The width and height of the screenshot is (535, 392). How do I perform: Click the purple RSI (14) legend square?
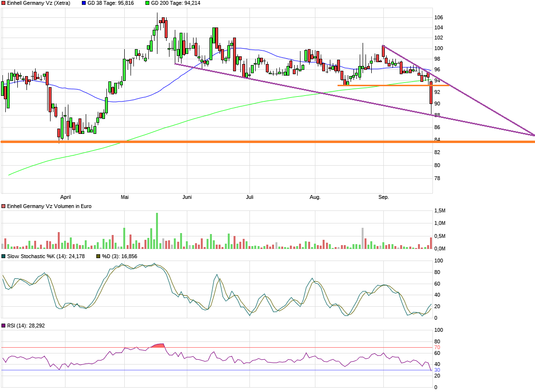point(4,326)
